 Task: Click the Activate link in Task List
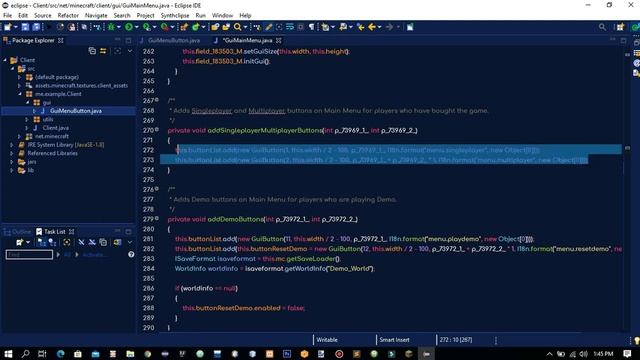coord(93,255)
